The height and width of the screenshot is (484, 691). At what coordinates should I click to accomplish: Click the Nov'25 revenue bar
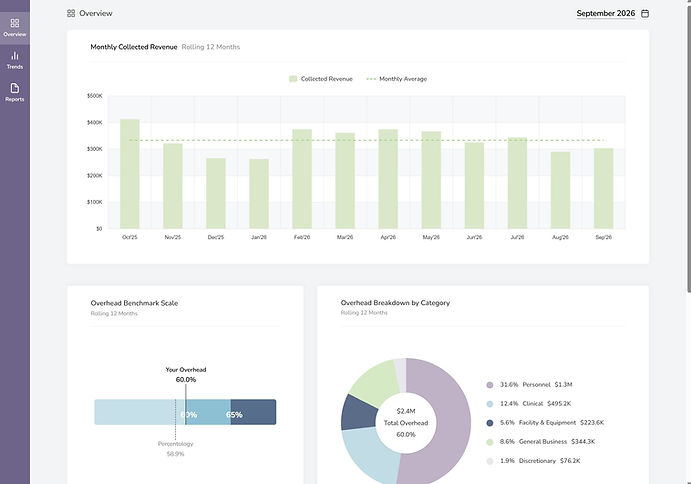pyautogui.click(x=173, y=186)
